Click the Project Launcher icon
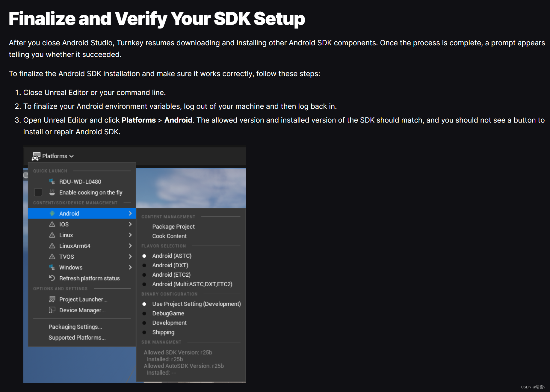This screenshot has width=550, height=392. click(x=52, y=299)
